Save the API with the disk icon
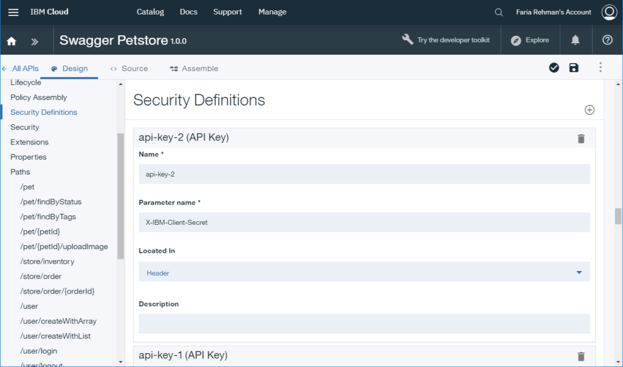 [574, 68]
